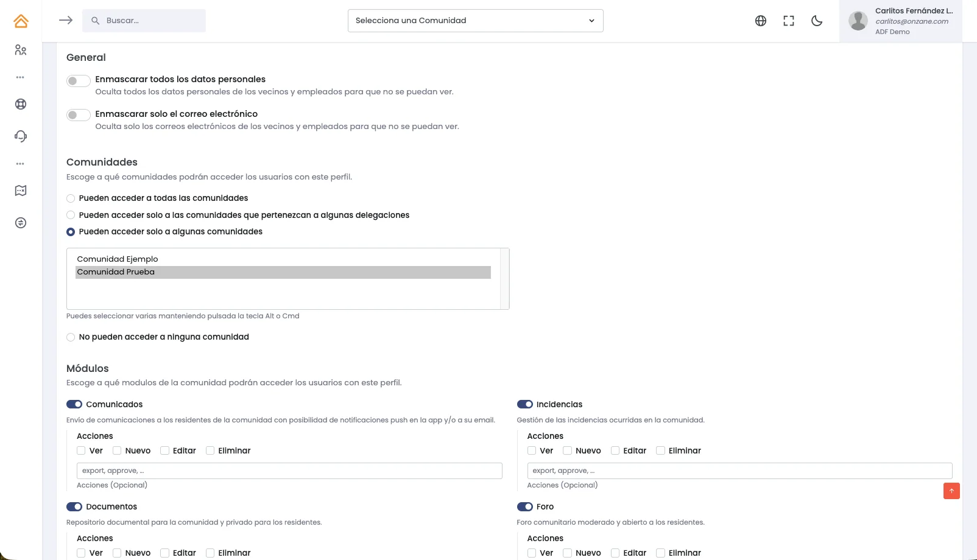Open the users icon in sidebar
The image size is (977, 560).
(x=21, y=50)
